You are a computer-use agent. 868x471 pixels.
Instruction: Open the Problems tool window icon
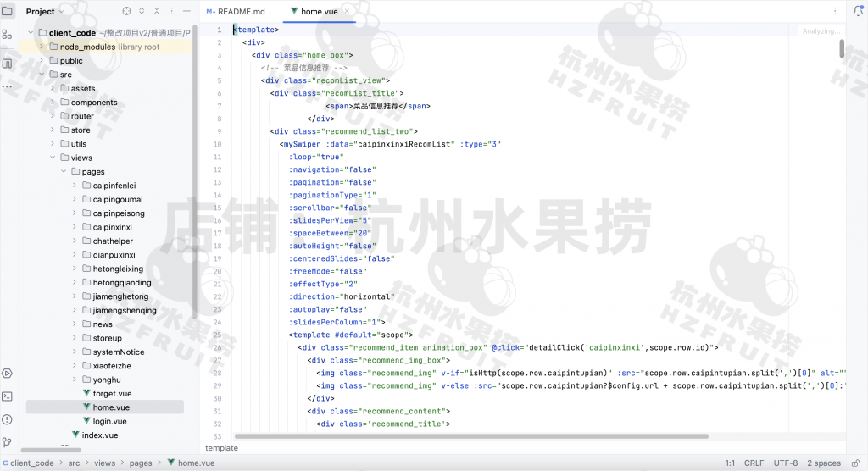(x=7, y=418)
